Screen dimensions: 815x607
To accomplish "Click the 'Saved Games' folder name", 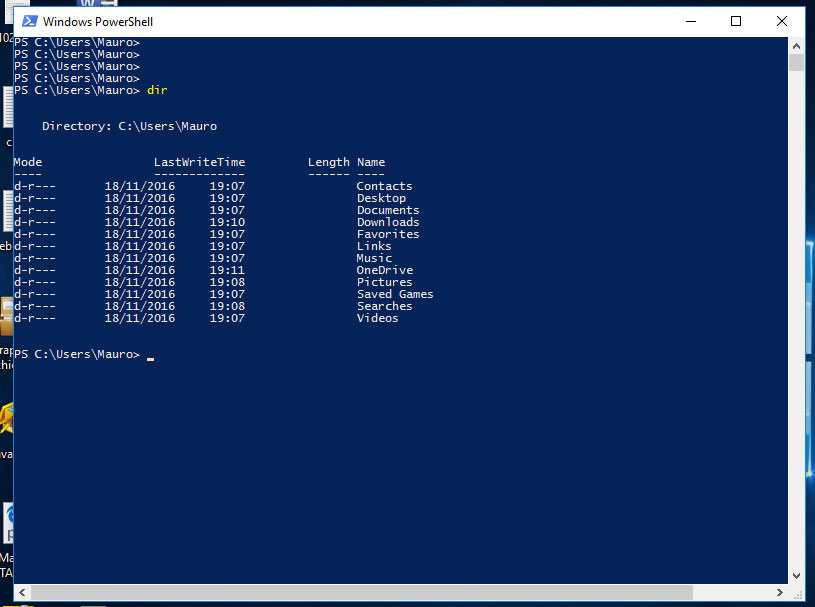I will tap(395, 294).
